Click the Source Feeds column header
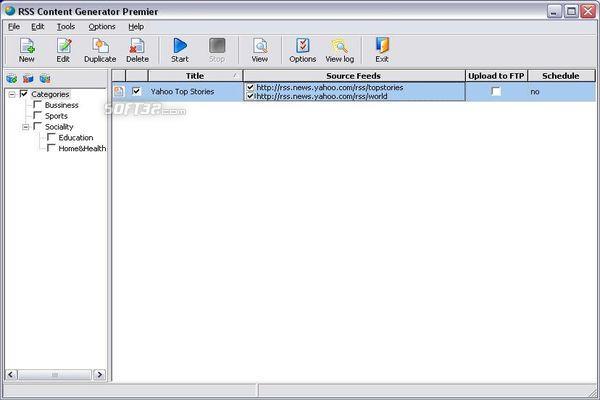This screenshot has height=400, width=600. pyautogui.click(x=354, y=76)
